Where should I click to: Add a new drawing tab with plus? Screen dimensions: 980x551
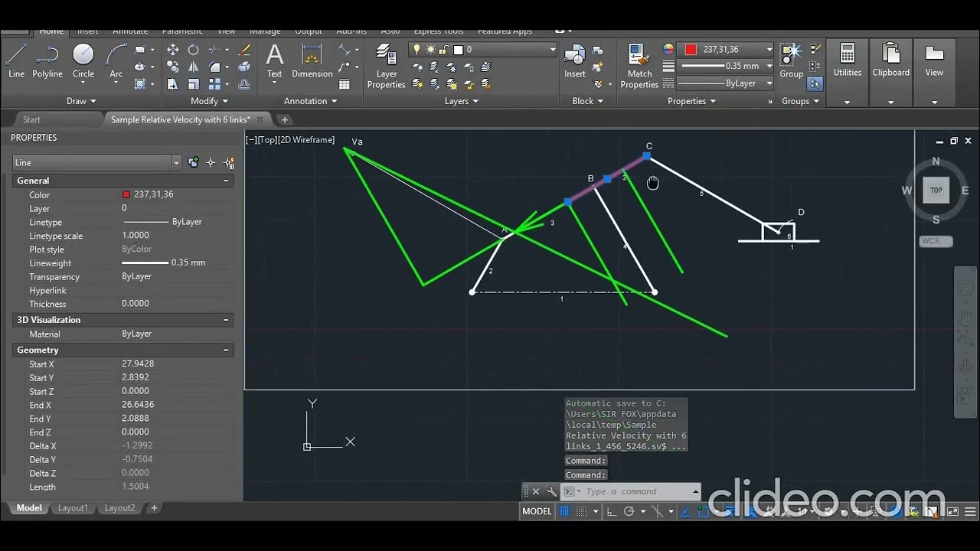pos(284,119)
